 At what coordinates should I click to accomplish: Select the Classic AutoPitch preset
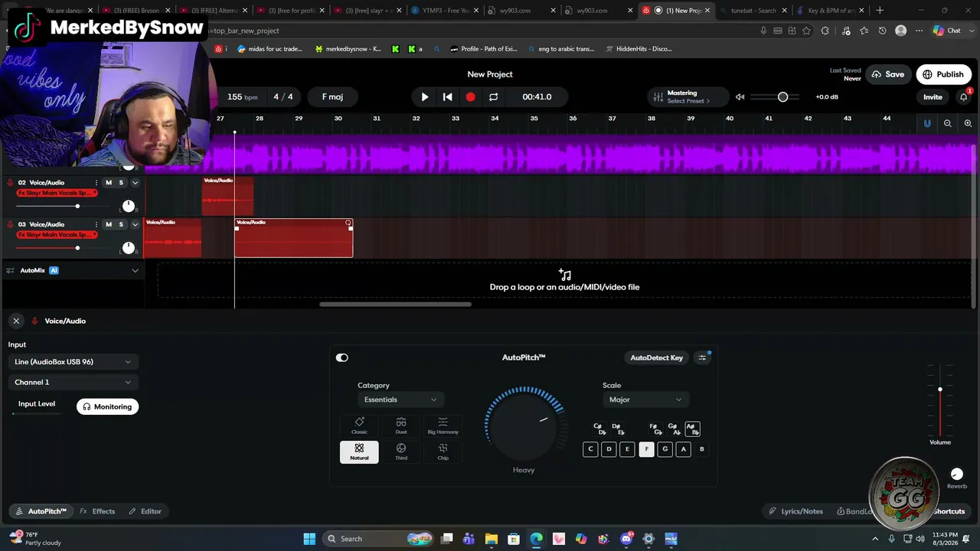[359, 426]
